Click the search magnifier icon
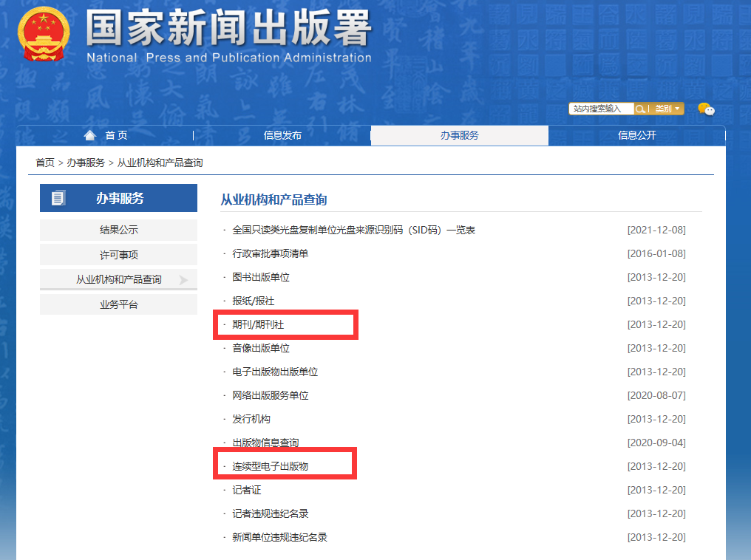The image size is (751, 560). click(x=640, y=109)
